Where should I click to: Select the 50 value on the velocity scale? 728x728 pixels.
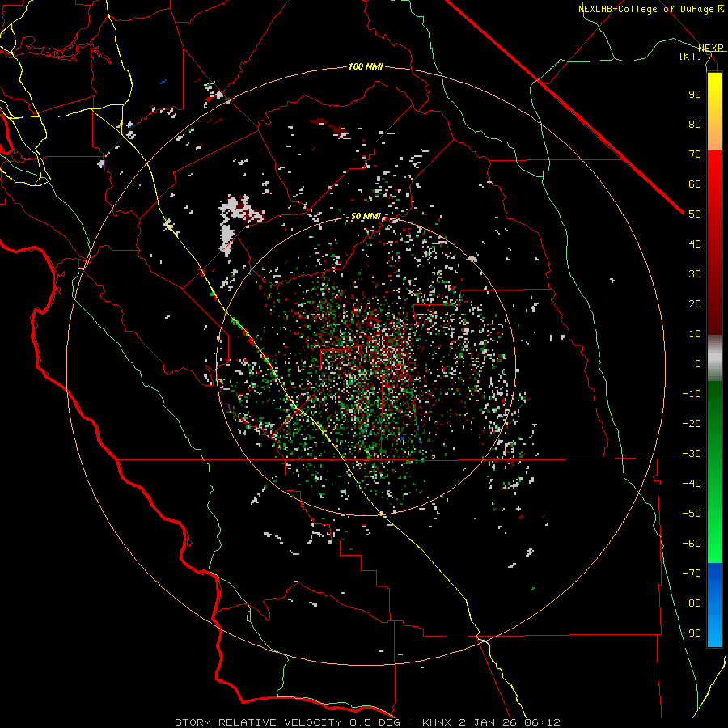pyautogui.click(x=695, y=214)
